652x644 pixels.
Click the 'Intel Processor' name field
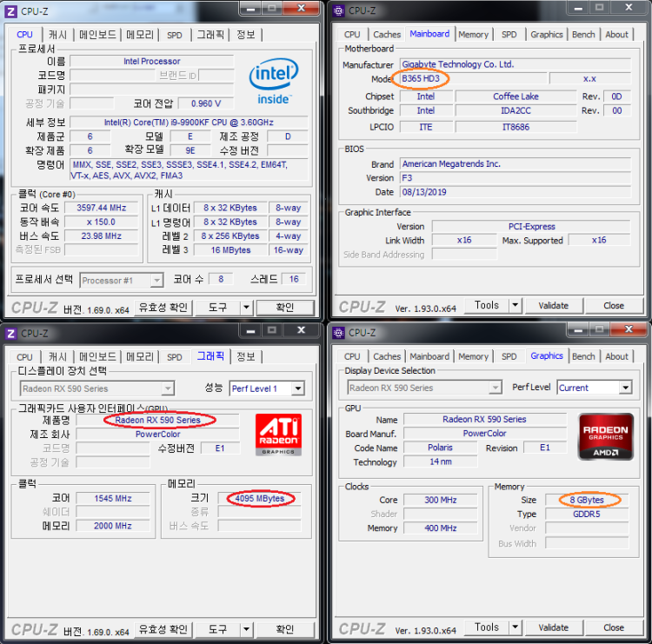coord(152,62)
